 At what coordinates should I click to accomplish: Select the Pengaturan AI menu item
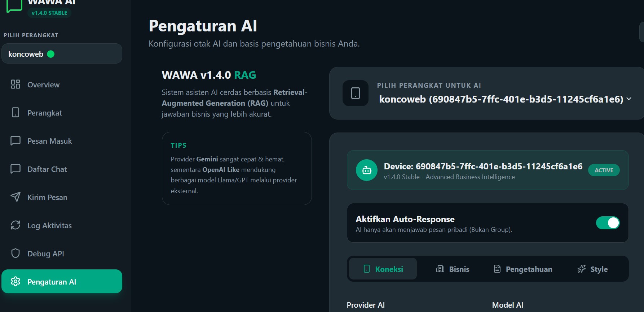coord(62,281)
